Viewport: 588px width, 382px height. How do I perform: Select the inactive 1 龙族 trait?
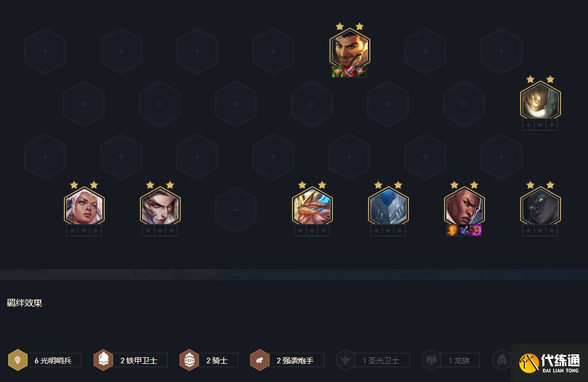[451, 361]
